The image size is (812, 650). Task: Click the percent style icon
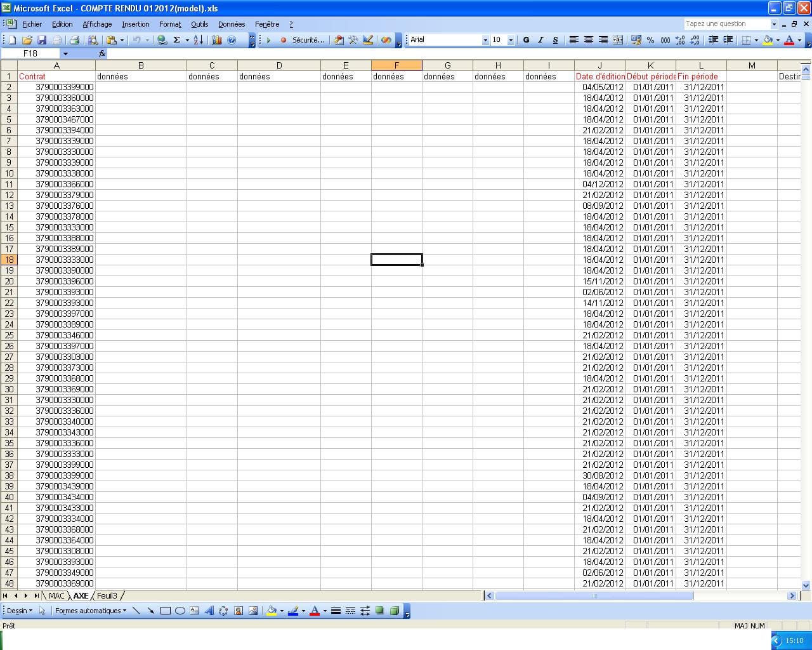[650, 40]
